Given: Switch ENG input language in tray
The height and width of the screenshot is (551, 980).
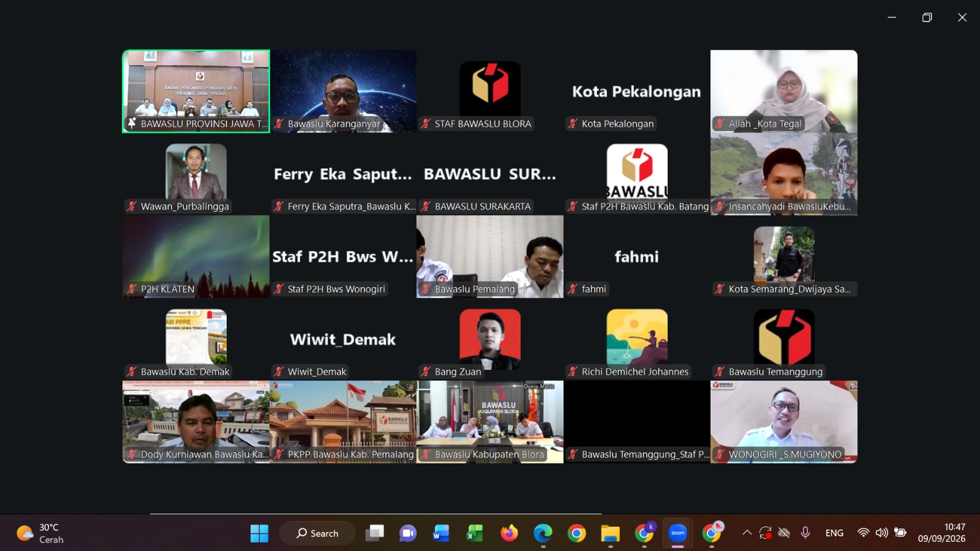Looking at the screenshot, I should [834, 533].
